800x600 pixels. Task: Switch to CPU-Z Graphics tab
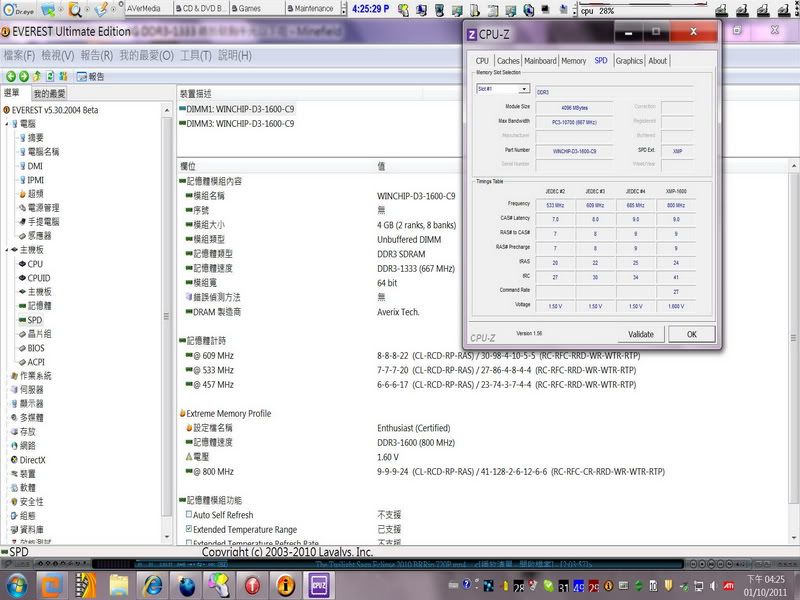(629, 61)
